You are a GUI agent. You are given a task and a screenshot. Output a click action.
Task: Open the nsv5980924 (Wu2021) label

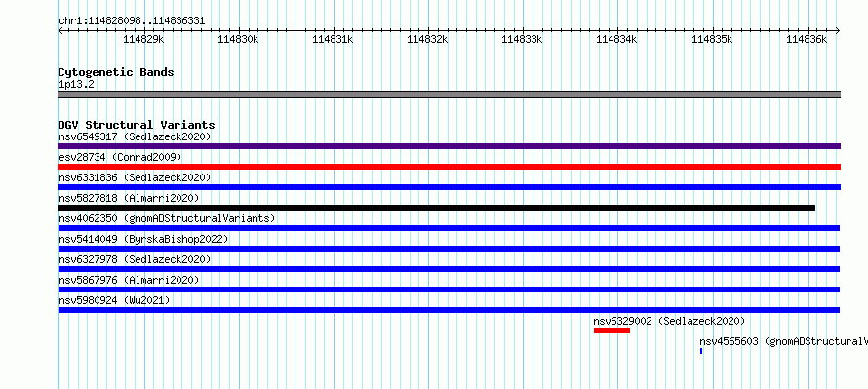point(114,300)
